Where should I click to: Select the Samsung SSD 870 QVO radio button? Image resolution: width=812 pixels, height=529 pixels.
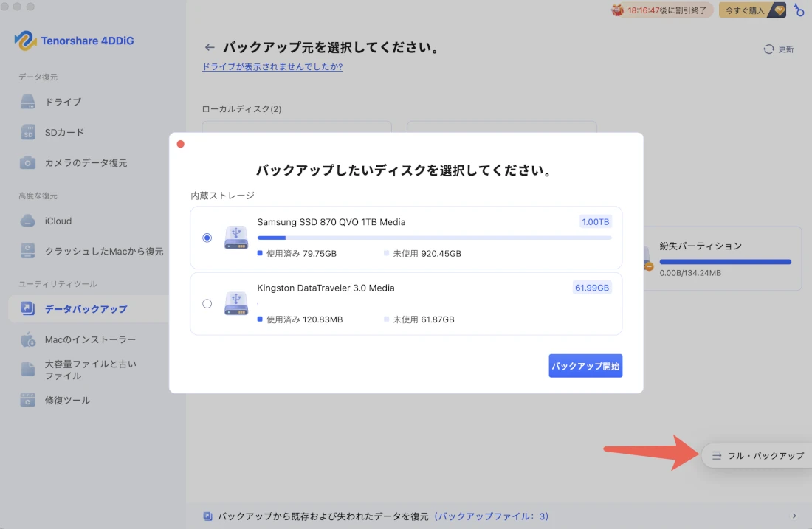[207, 238]
